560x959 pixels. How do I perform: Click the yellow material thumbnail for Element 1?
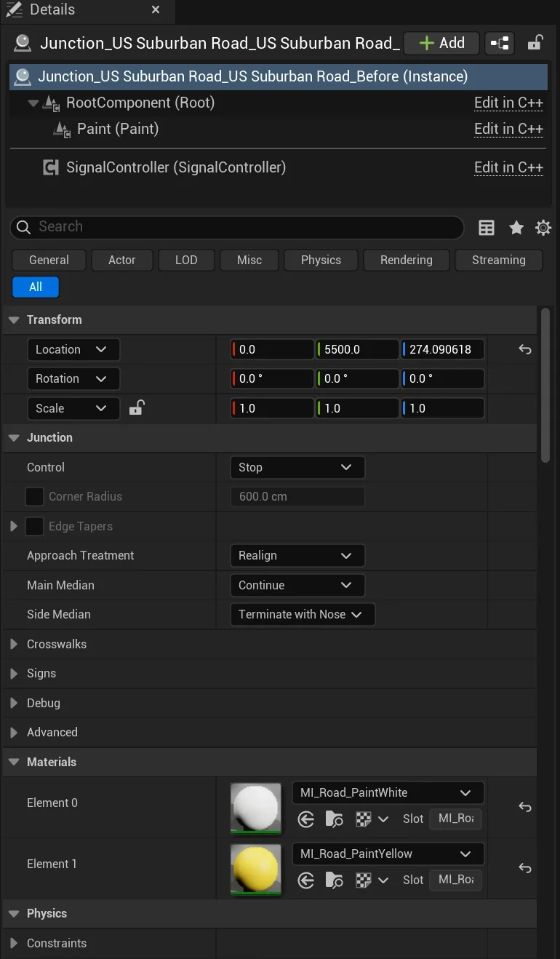click(256, 869)
